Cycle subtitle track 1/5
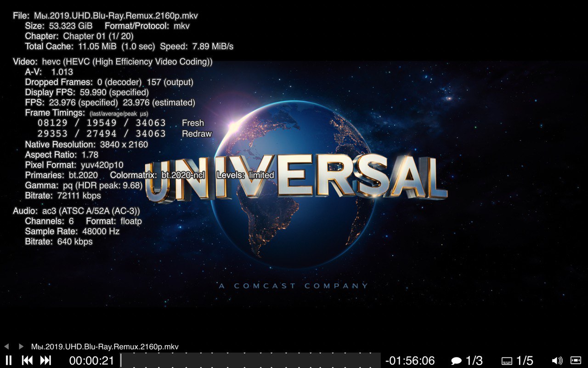Viewport: 588px width, 368px height. tap(517, 360)
